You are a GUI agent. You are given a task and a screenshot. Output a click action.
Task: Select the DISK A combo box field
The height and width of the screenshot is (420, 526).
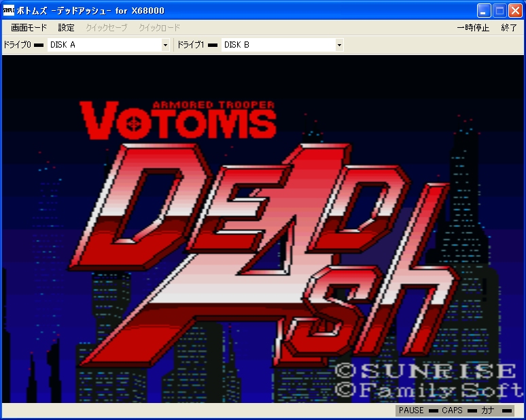108,45
